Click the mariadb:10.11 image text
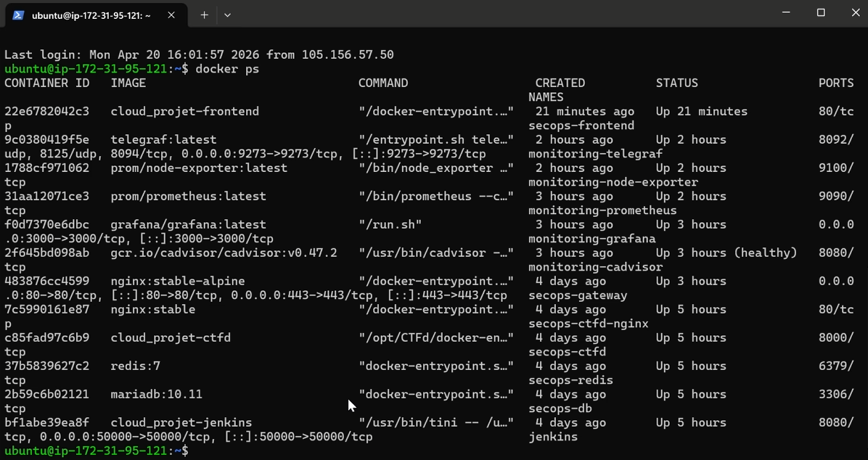 point(156,394)
